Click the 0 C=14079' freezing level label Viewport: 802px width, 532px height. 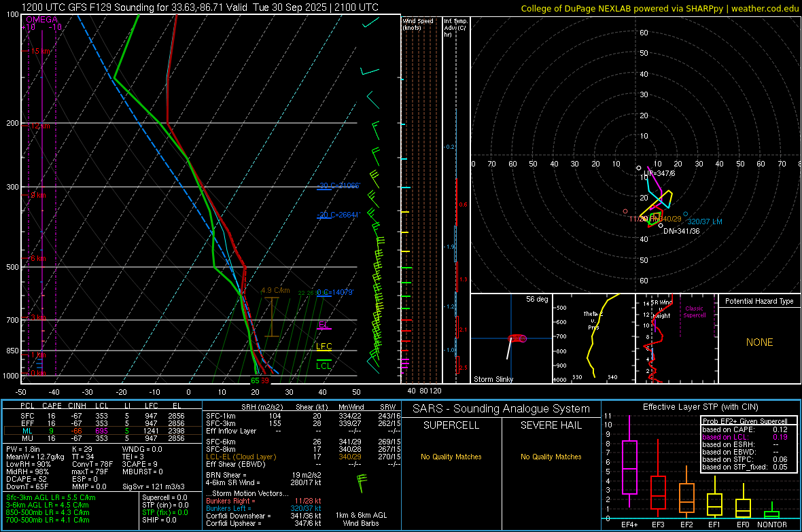[335, 293]
